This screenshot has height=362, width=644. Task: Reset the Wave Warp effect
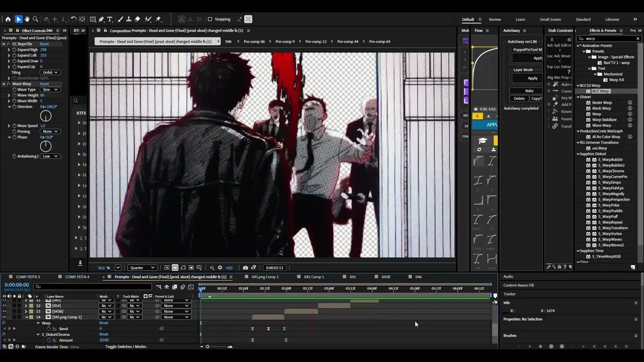(x=44, y=84)
